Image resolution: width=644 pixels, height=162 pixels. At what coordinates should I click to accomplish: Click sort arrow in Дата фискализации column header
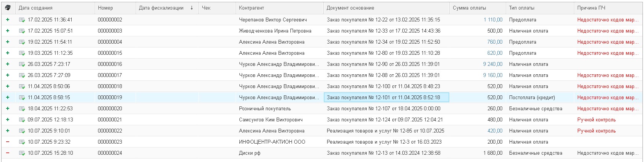pyautogui.click(x=192, y=8)
